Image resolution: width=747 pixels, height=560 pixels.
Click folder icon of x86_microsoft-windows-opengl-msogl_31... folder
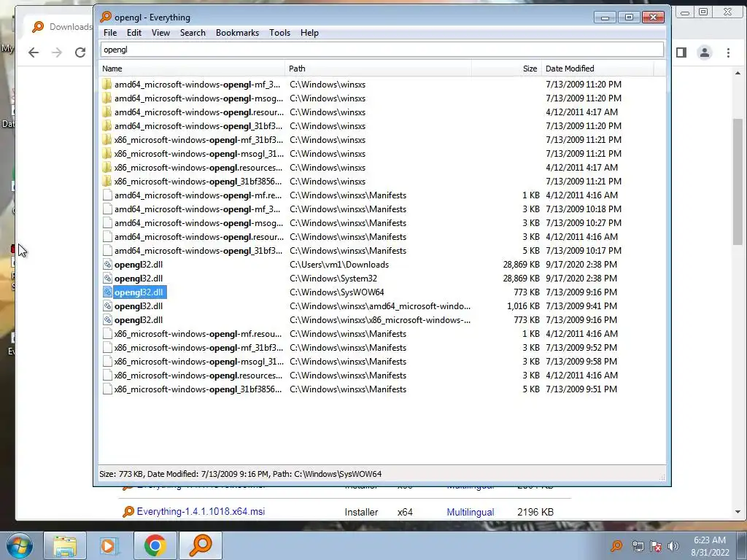pos(107,153)
